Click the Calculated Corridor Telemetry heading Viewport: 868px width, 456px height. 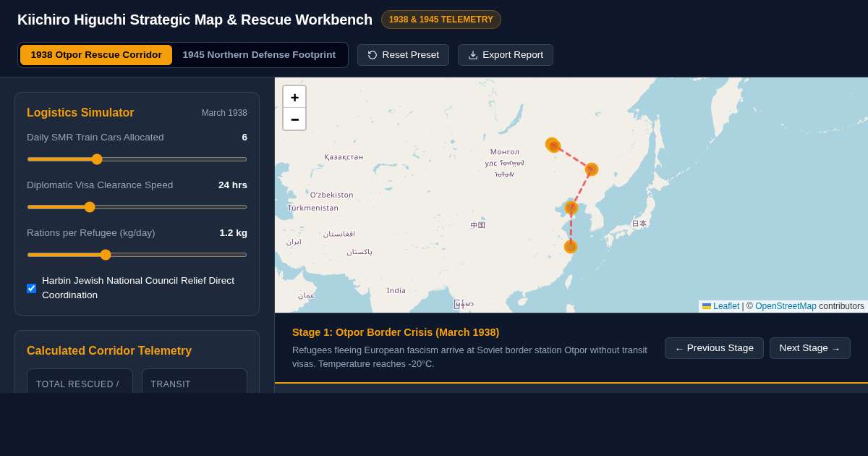[x=109, y=351]
